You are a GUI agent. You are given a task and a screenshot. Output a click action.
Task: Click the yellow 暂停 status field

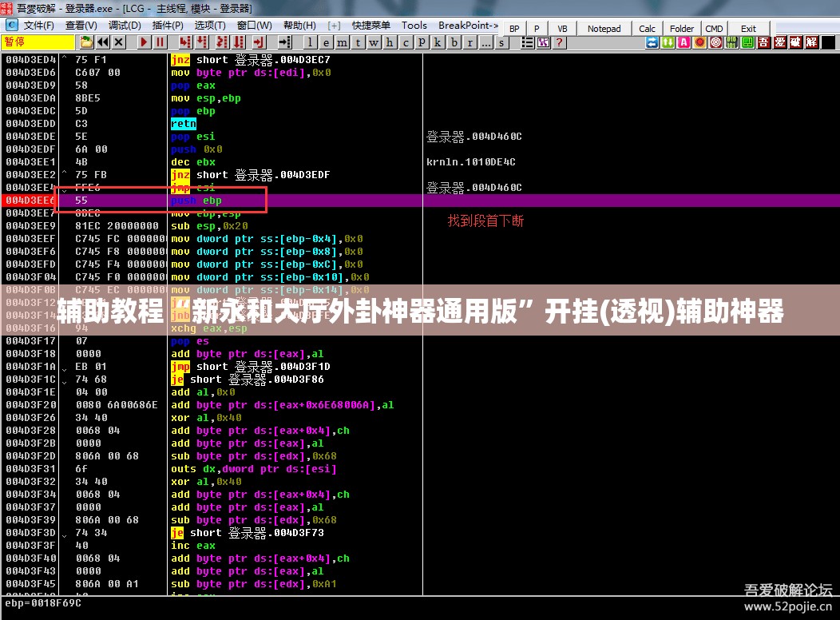[38, 42]
